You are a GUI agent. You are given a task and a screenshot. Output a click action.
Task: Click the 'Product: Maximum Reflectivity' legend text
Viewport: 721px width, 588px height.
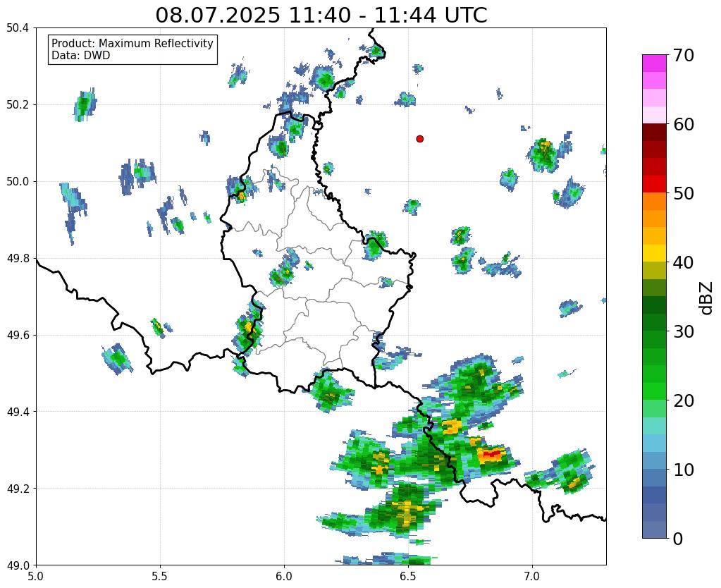click(133, 43)
